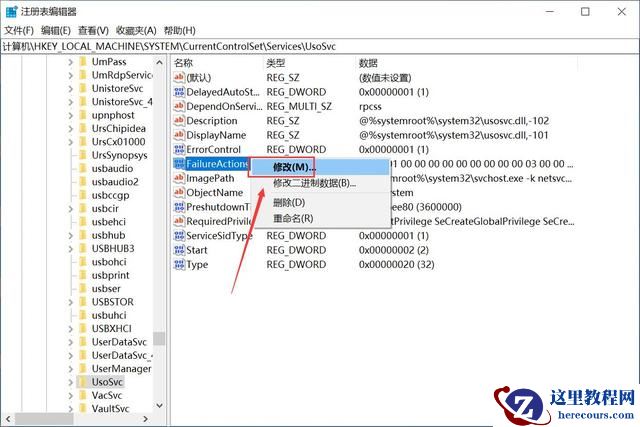The height and width of the screenshot is (427, 640).
Task: Click the tree scrollbar down arrow
Action: [159, 406]
